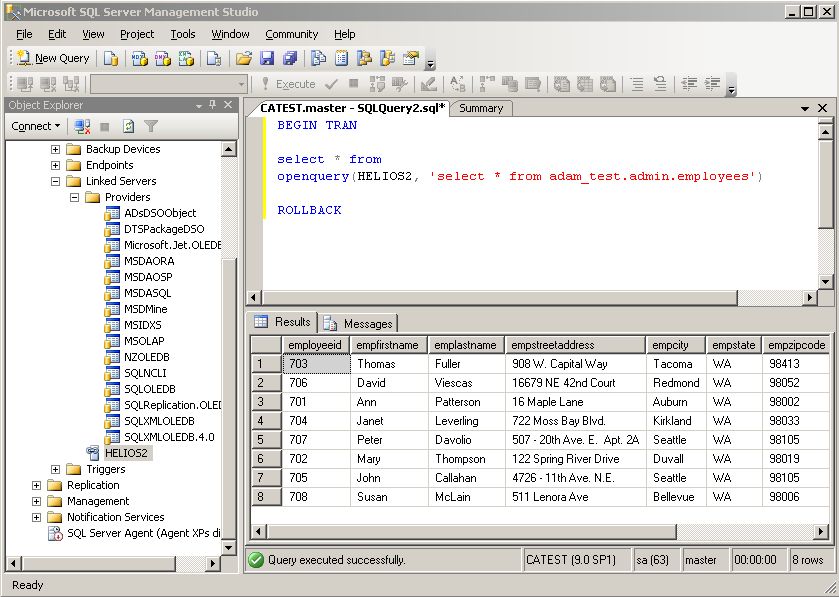This screenshot has height=597, width=839.
Task: Open the Connect dropdown in Object Explorer
Action: point(35,126)
